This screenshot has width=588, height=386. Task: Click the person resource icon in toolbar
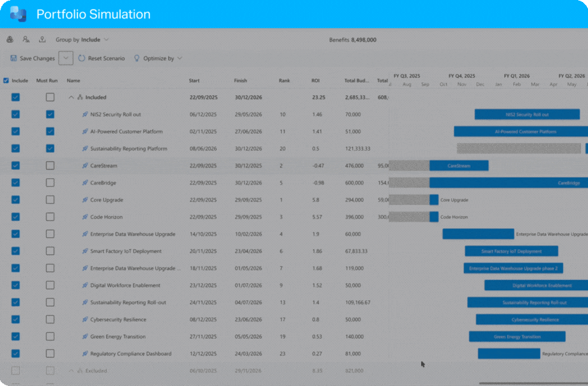26,40
